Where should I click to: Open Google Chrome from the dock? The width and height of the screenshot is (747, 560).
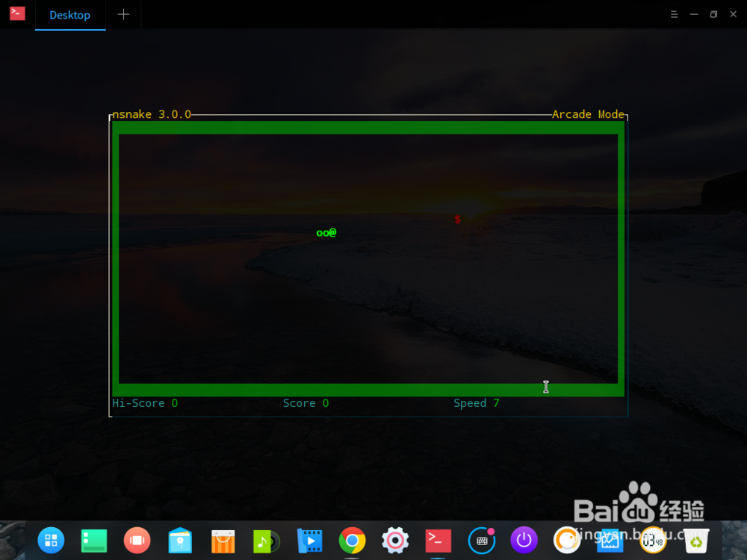point(352,541)
